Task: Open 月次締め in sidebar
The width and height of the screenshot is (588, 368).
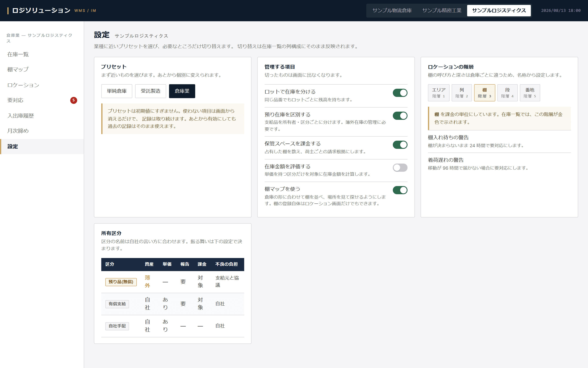Action: point(42,131)
